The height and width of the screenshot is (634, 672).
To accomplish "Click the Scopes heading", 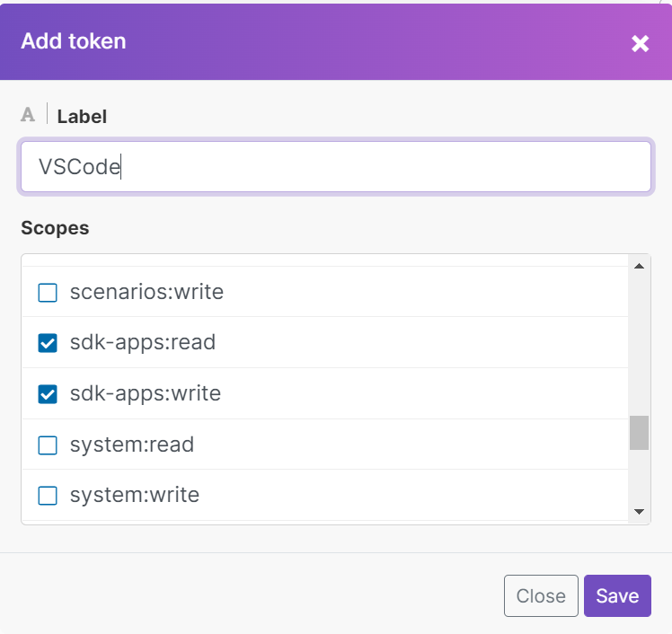I will click(x=56, y=228).
